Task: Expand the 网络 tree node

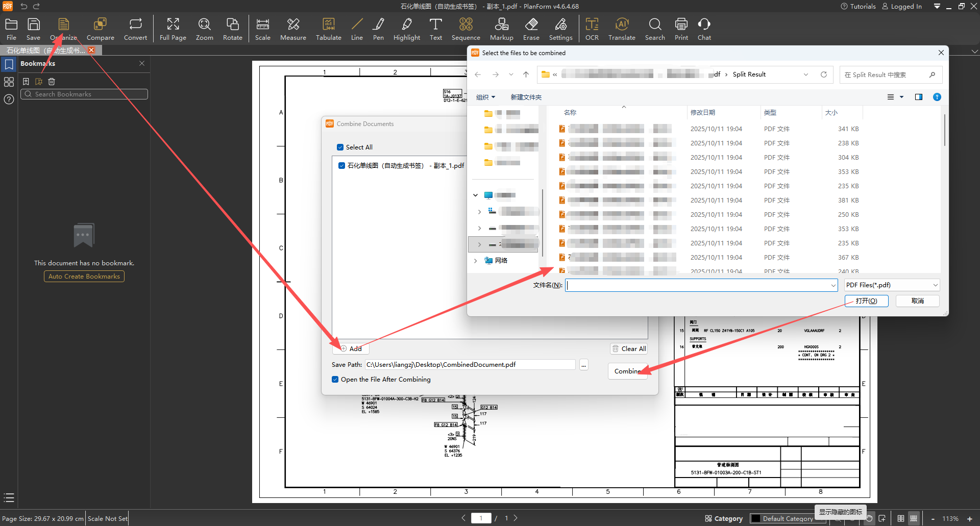Action: [x=475, y=261]
